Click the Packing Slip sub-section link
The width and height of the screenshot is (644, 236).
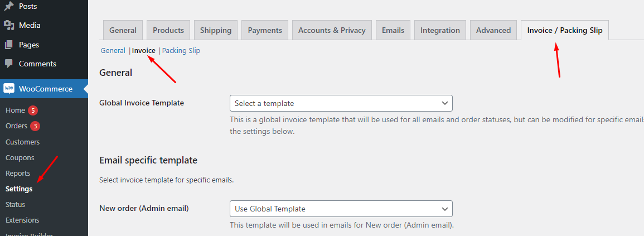coord(181,51)
